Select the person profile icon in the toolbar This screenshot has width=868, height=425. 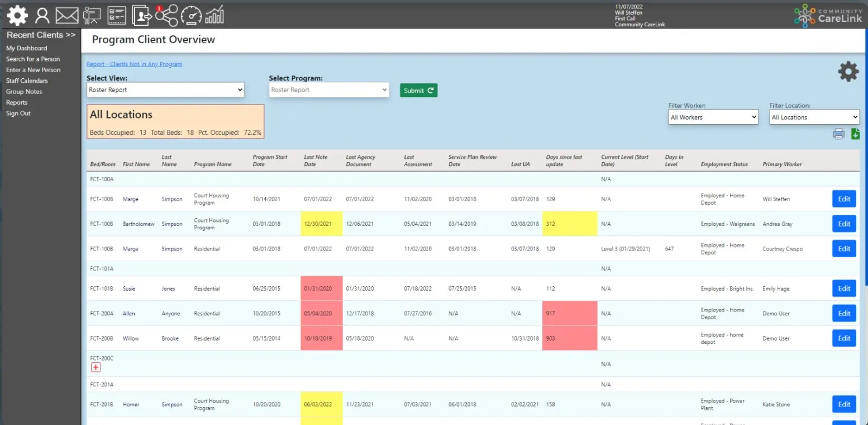click(x=42, y=15)
